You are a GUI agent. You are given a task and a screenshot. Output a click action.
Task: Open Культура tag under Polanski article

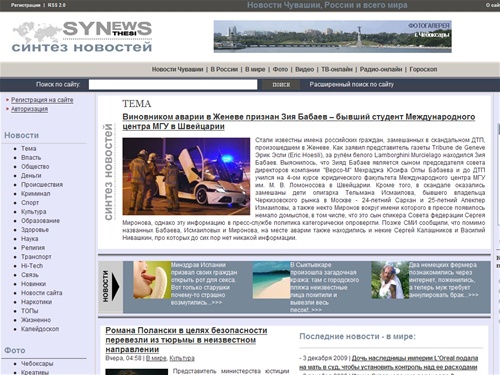182,358
